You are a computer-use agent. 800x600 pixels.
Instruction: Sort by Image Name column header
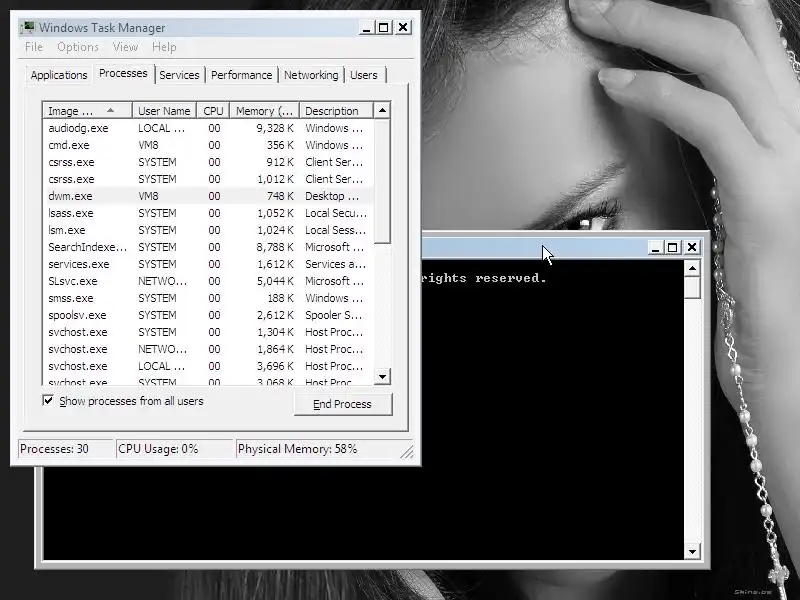(88, 111)
